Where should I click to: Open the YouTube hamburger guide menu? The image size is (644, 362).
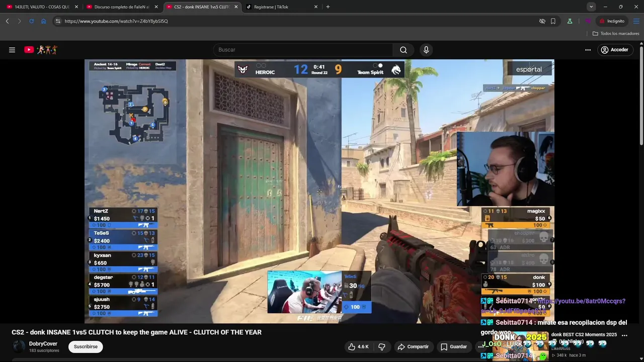12,50
